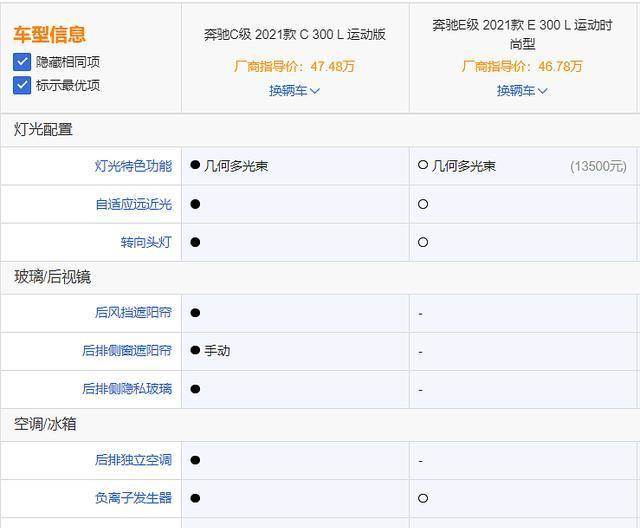Click the (13500元) option price

pyautogui.click(x=598, y=166)
